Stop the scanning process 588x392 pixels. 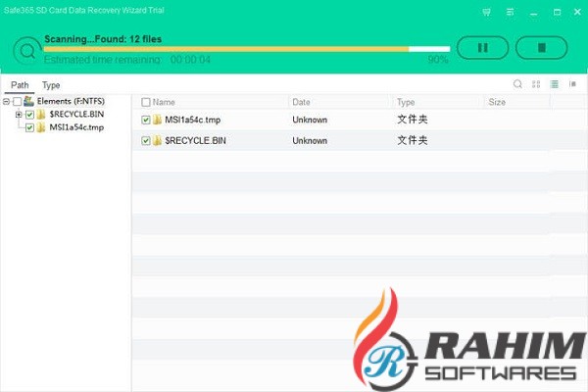[x=541, y=48]
